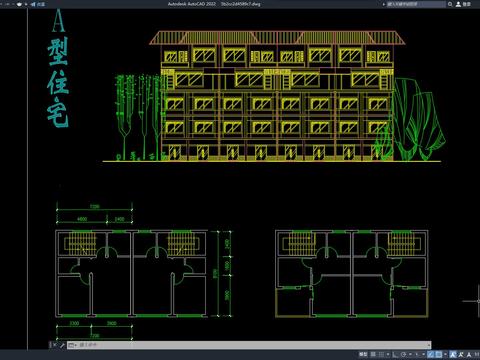
Task: Click the user sign-in icon
Action: (x=458, y=4)
